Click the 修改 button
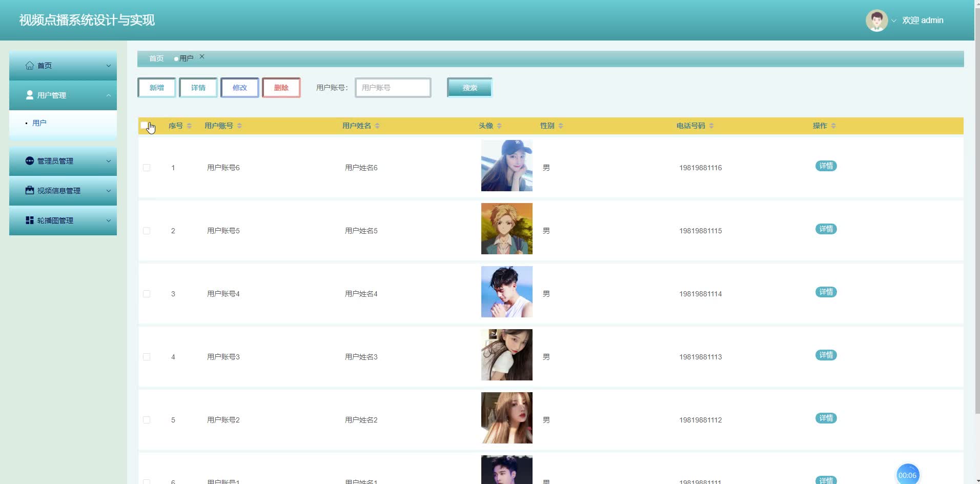The width and height of the screenshot is (980, 484). (240, 88)
